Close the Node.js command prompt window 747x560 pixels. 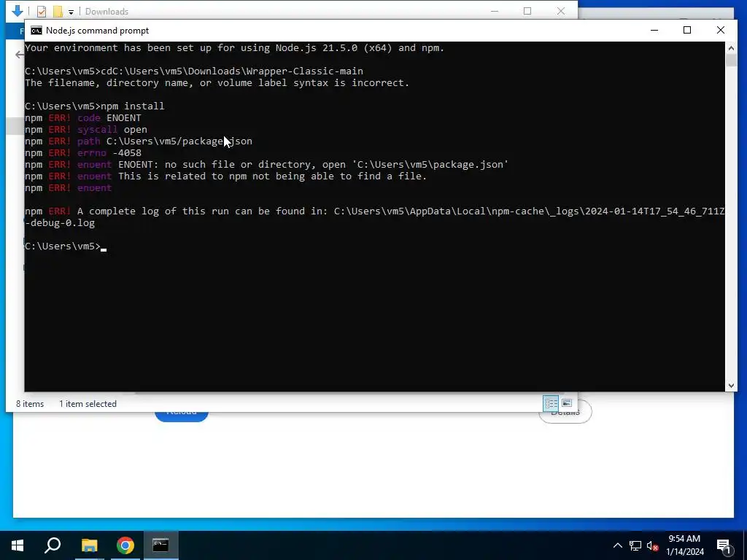tap(720, 30)
